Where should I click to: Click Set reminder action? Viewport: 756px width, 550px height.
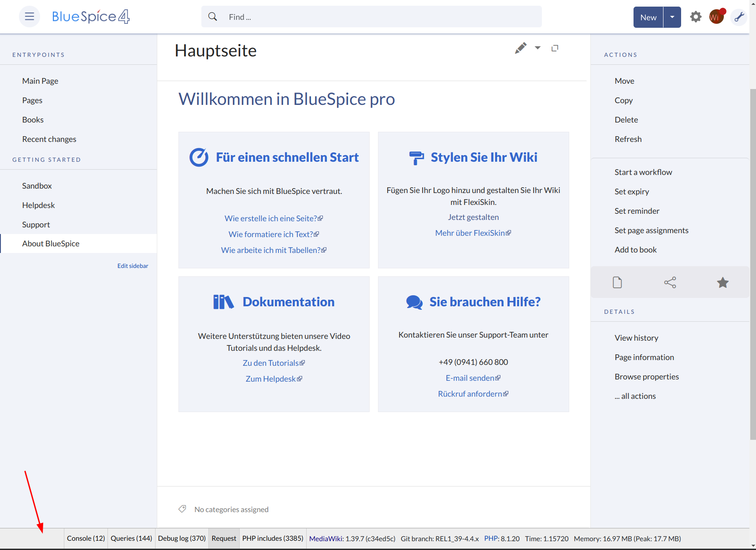click(x=637, y=211)
